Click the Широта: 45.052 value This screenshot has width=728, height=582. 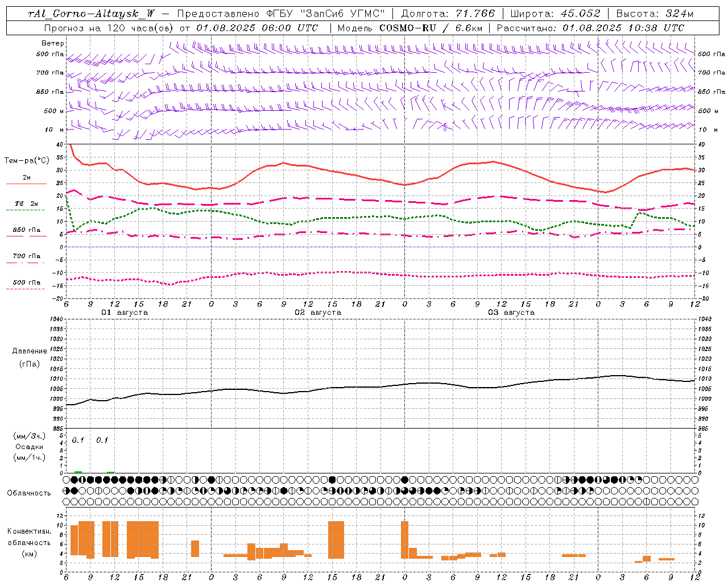pyautogui.click(x=555, y=14)
